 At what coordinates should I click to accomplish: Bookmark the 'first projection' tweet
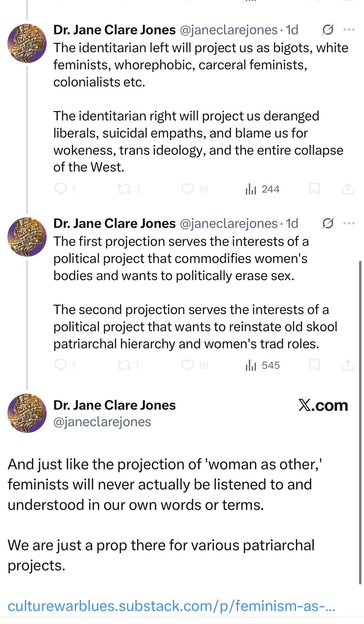[x=314, y=365]
